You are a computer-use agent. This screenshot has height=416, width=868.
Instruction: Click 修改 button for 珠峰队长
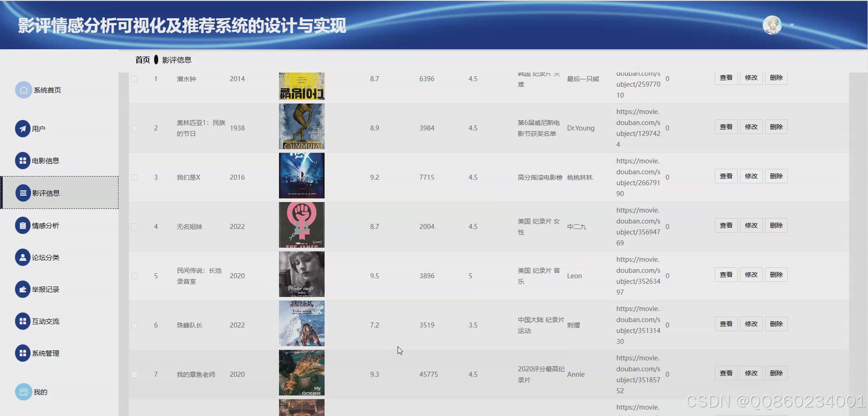click(751, 324)
